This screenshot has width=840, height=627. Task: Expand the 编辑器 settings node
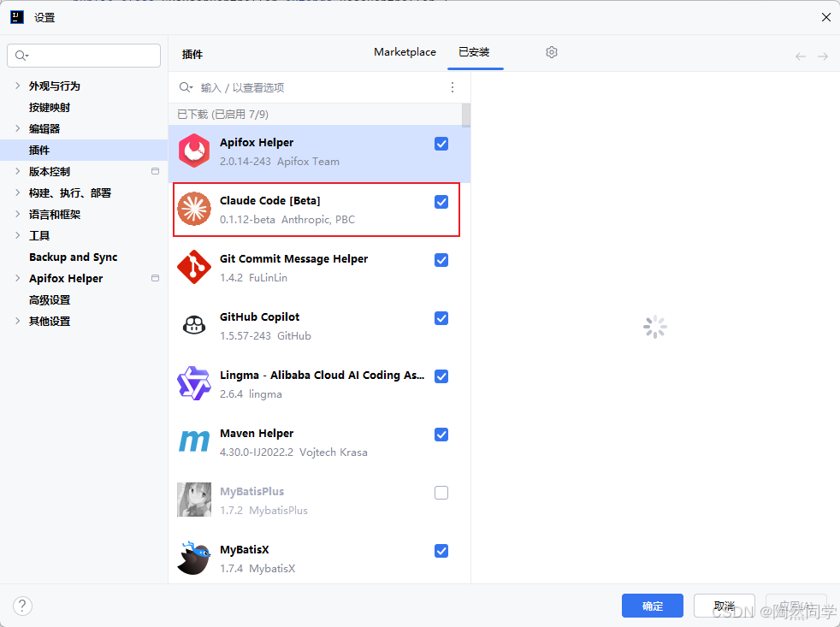coord(18,128)
